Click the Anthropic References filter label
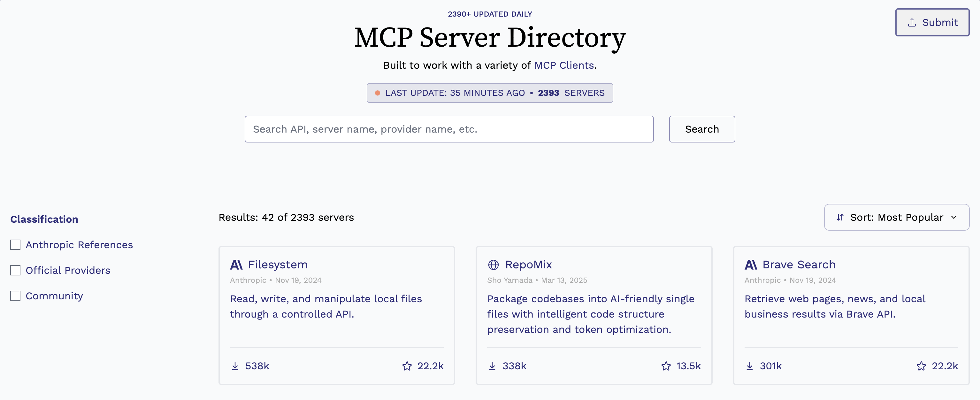The width and height of the screenshot is (980, 400). 79,245
